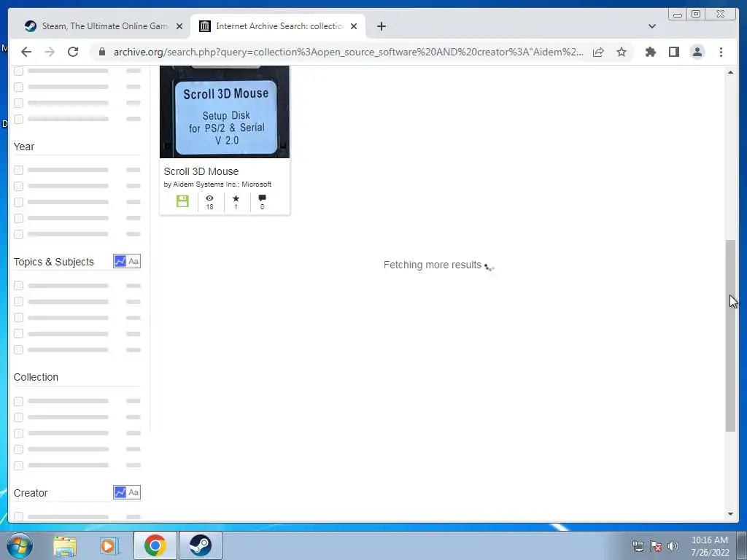Click the page scrollbar up arrow
Image resolution: width=747 pixels, height=560 pixels.
(730, 72)
